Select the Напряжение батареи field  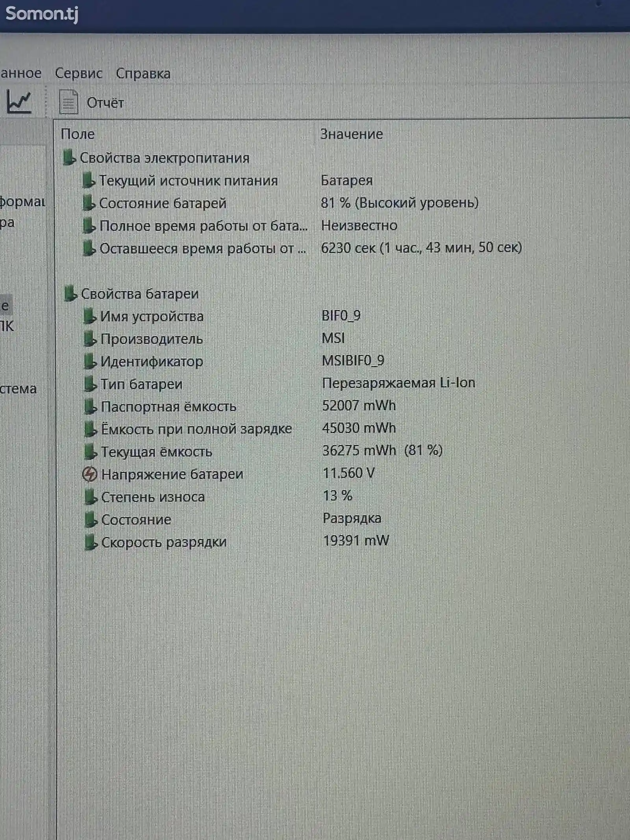(172, 475)
